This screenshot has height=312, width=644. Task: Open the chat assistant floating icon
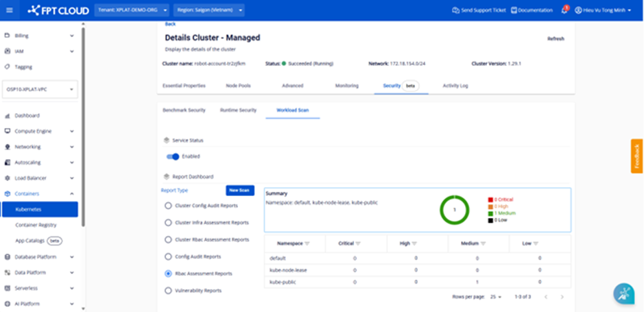623,293
